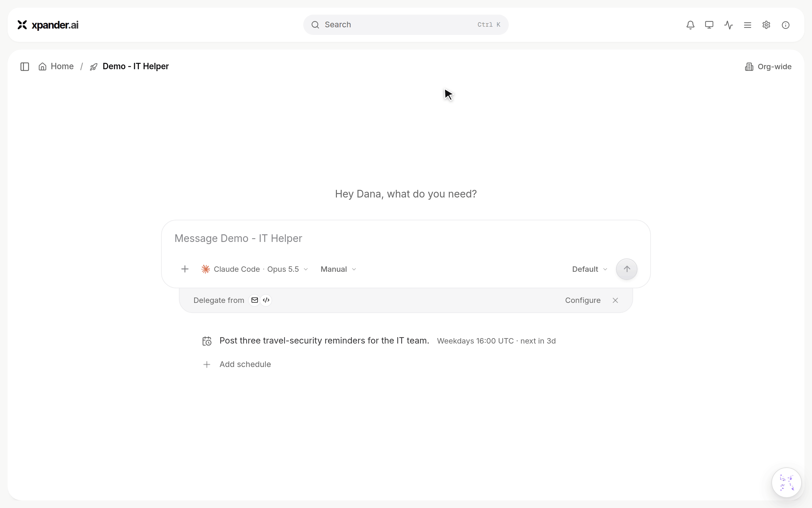
Task: Click the Ctrl K shortcut hint
Action: pyautogui.click(x=488, y=25)
